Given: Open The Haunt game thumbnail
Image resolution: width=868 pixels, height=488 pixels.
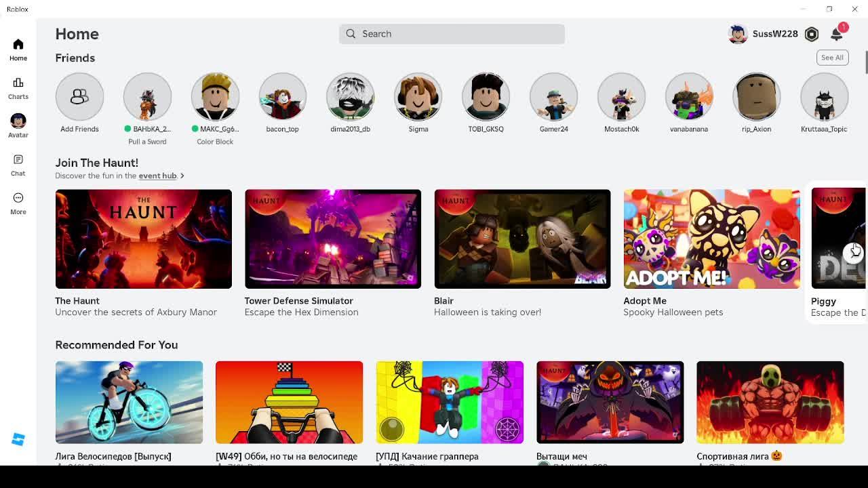Looking at the screenshot, I should tap(144, 239).
